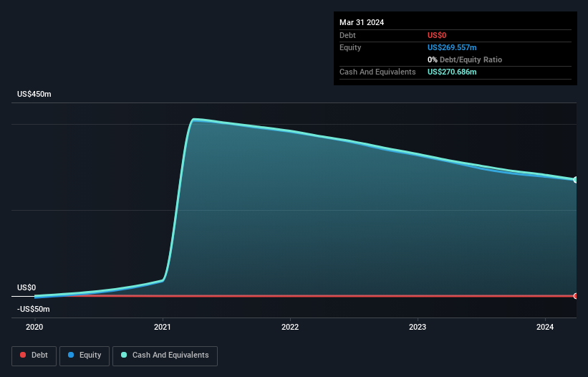Click the red Debt legend dot
This screenshot has width=588, height=377.
23,355
